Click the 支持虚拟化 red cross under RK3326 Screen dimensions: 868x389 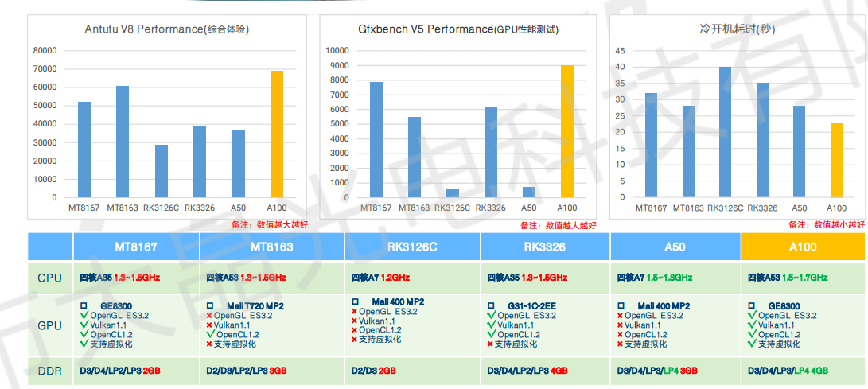[x=490, y=344]
